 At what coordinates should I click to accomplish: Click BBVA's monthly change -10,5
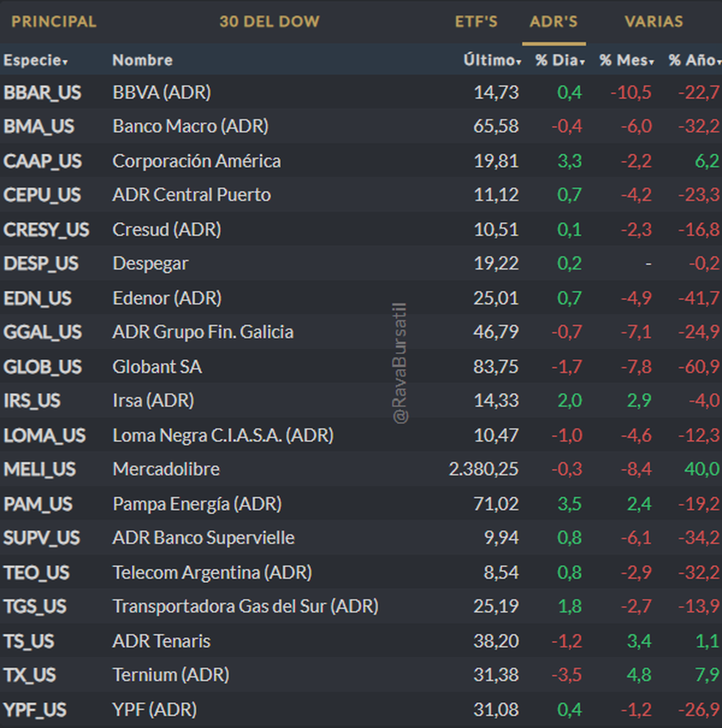(631, 93)
